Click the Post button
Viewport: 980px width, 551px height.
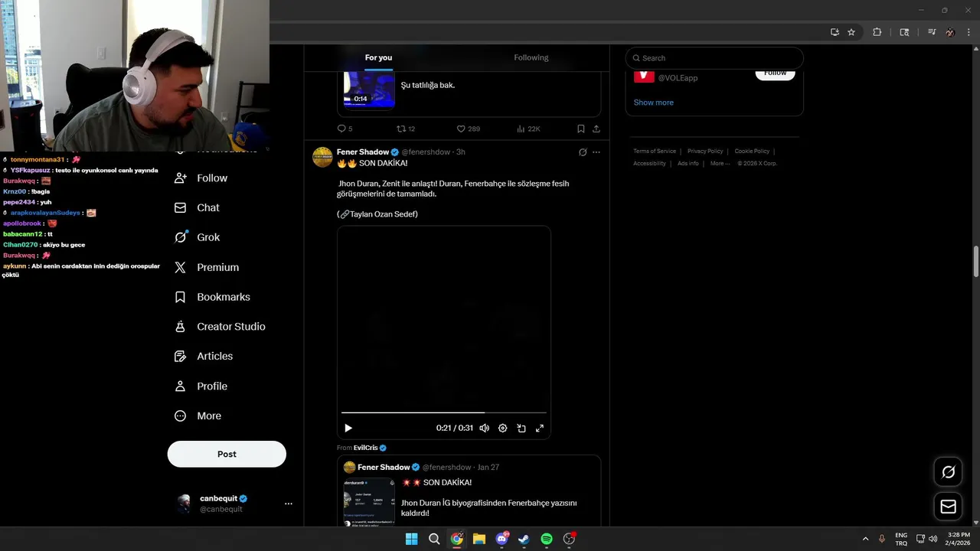click(x=227, y=454)
